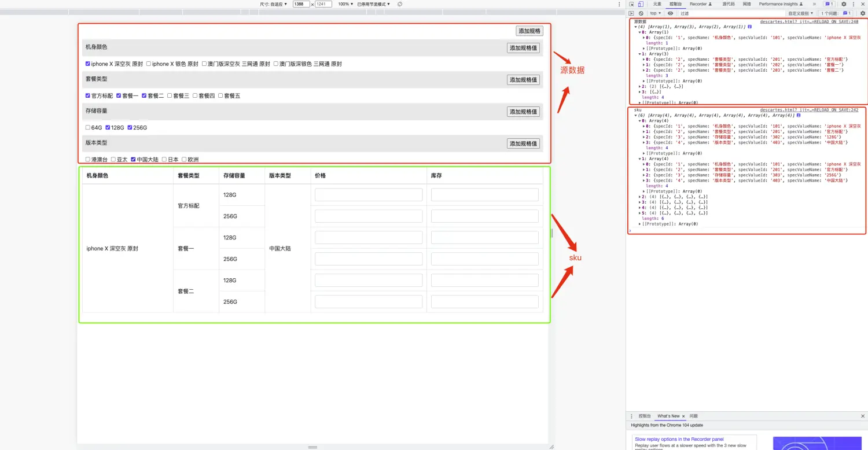Click the info badge after source data array

coord(749,27)
